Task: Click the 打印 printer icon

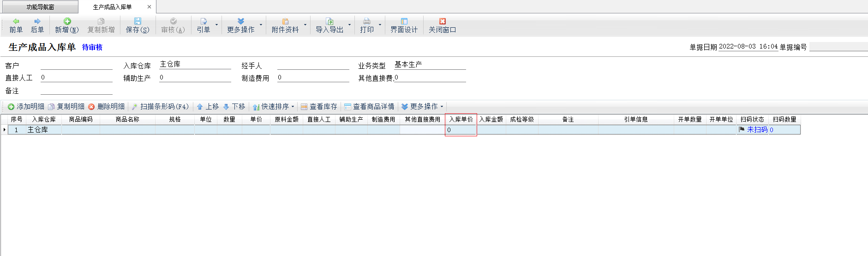Action: [367, 21]
